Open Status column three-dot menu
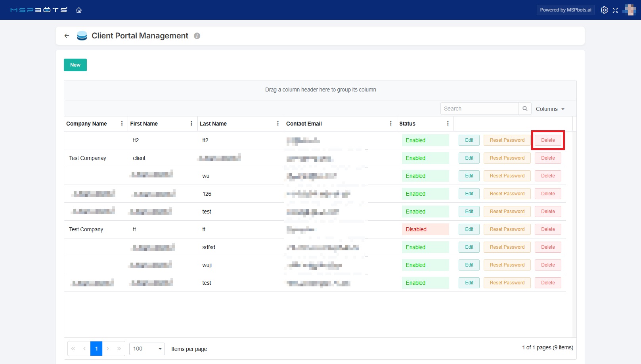 click(448, 124)
